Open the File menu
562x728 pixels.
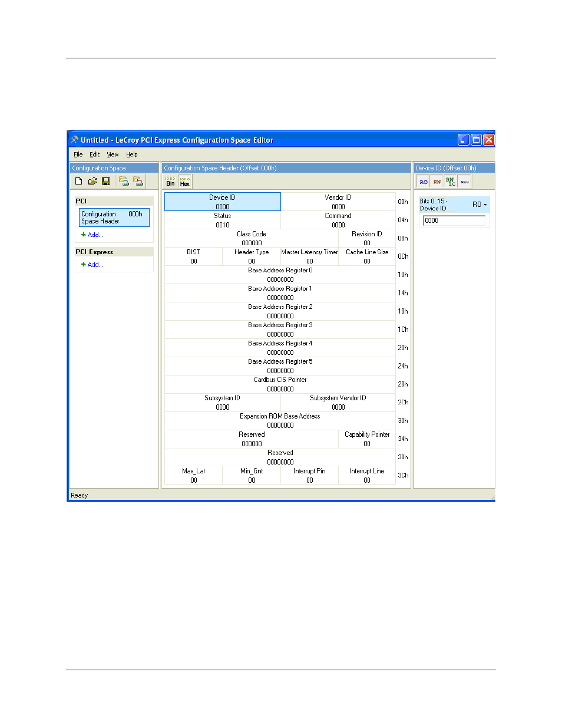[78, 154]
